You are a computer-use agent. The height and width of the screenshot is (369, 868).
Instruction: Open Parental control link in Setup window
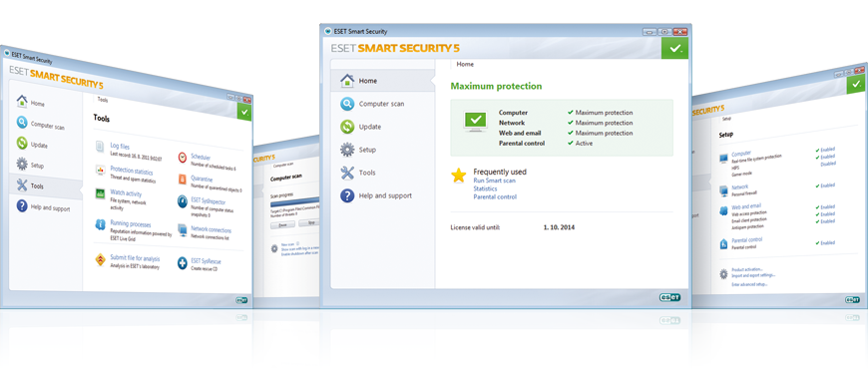(x=746, y=240)
